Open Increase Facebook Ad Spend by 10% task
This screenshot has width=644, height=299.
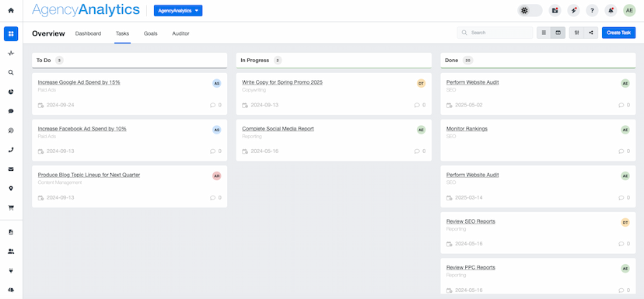[82, 129]
